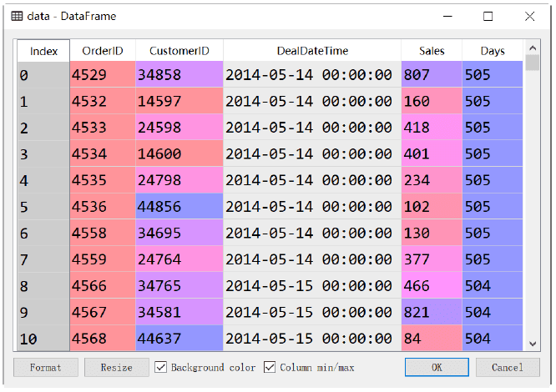556x392 pixels.
Task: Dismiss dialog with Cancel button
Action: pyautogui.click(x=508, y=367)
